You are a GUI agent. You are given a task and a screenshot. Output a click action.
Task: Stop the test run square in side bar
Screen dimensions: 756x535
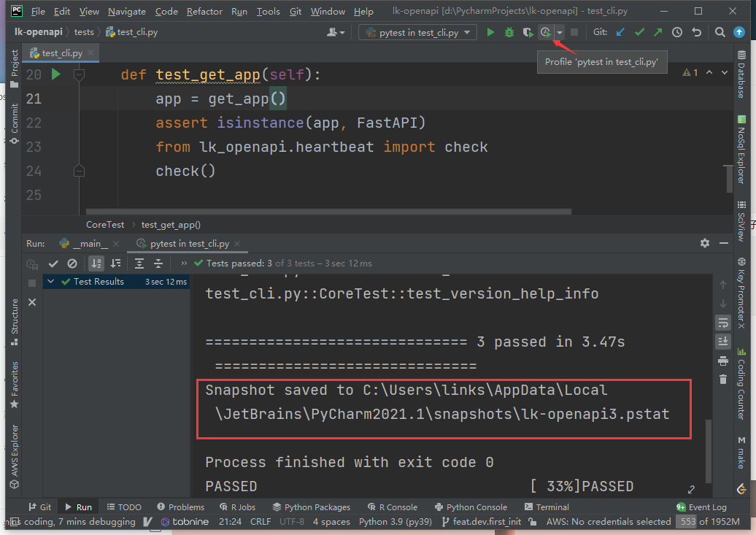(x=32, y=283)
